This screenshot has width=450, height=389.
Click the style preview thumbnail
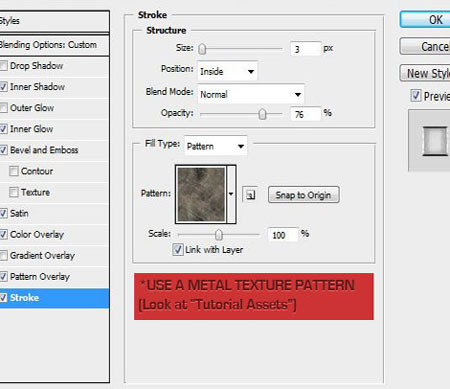[435, 141]
